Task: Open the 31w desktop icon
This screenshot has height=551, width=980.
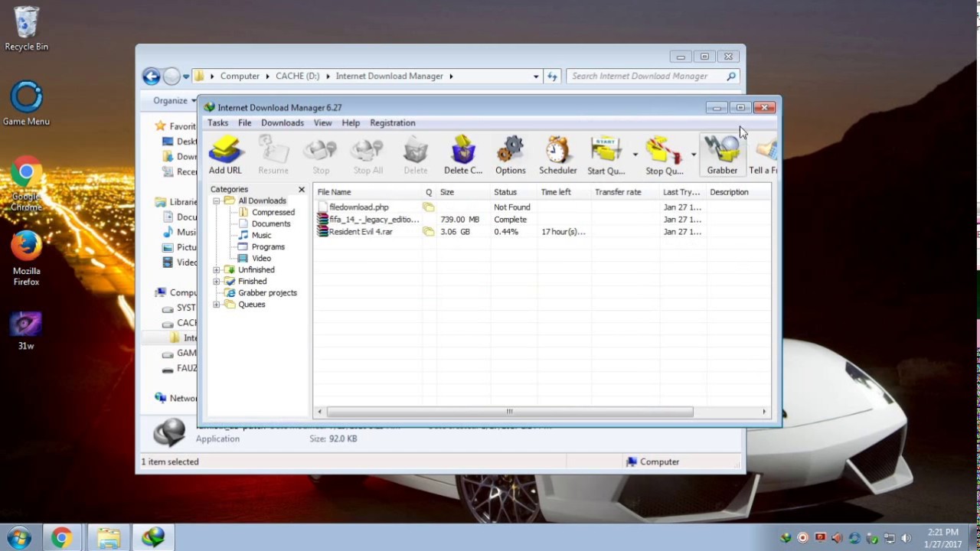Action: (26, 329)
